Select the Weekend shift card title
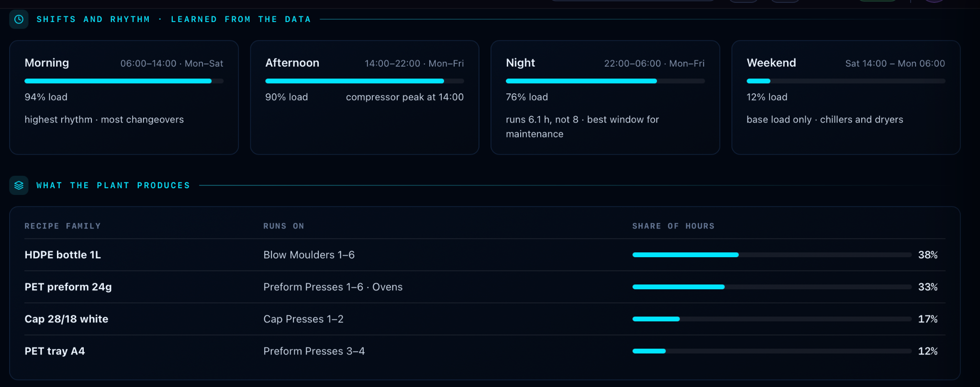The height and width of the screenshot is (387, 980). coord(771,63)
